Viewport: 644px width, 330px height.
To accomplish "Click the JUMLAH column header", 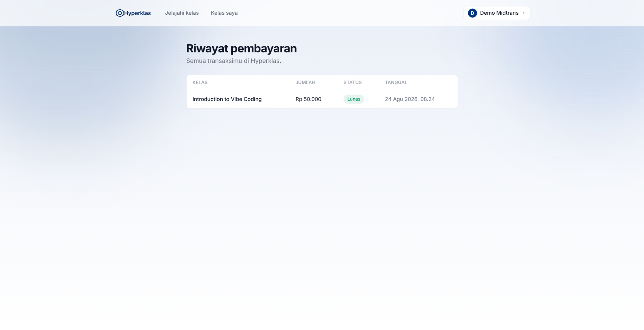I will tap(305, 82).
